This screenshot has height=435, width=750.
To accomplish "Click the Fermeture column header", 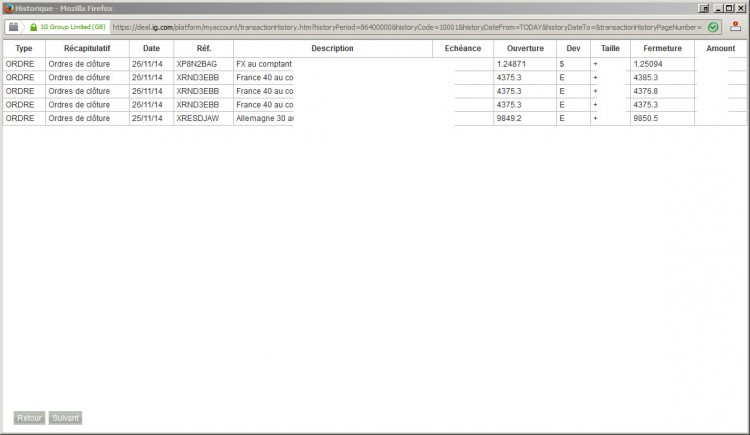I will [x=662, y=48].
